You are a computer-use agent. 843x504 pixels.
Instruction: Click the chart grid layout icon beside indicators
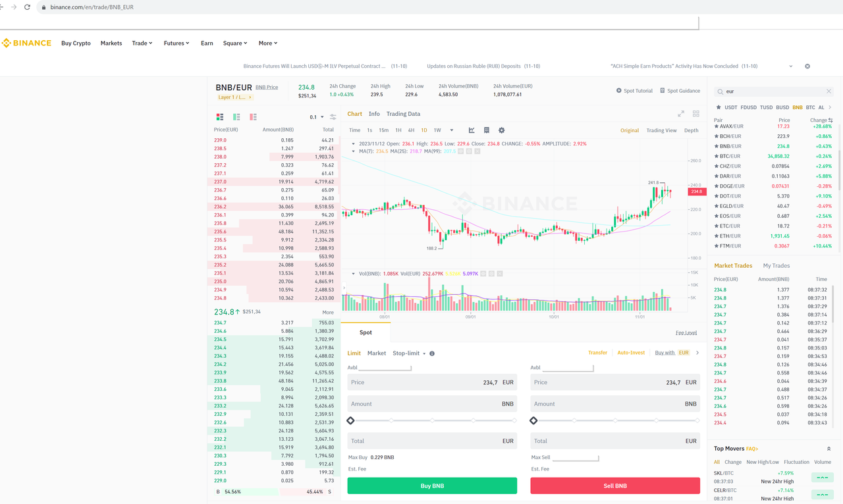click(487, 130)
